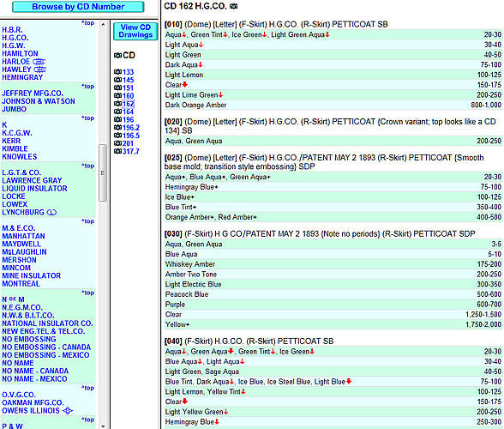Open MONTREAL entry
Screen dimensions: 504x429
[x=21, y=284]
